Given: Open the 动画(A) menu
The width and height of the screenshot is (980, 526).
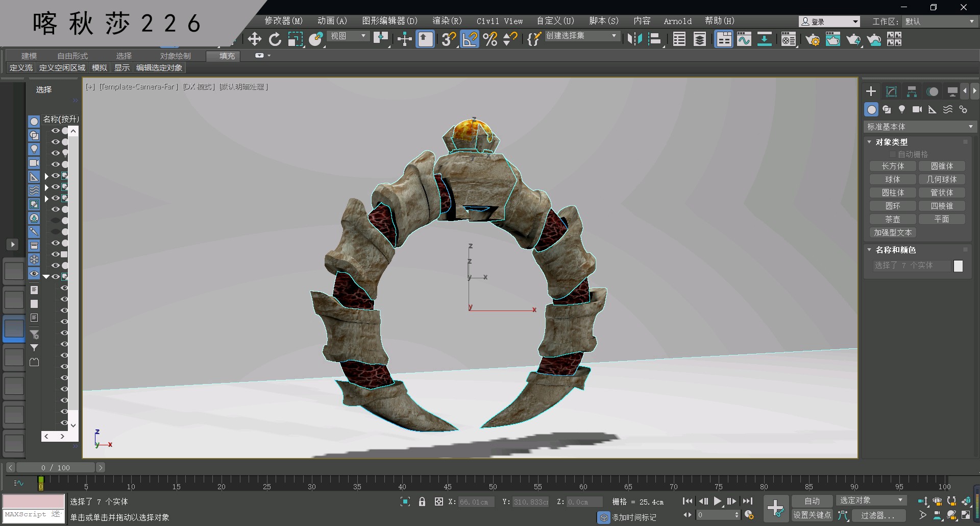Looking at the screenshot, I should (x=332, y=21).
